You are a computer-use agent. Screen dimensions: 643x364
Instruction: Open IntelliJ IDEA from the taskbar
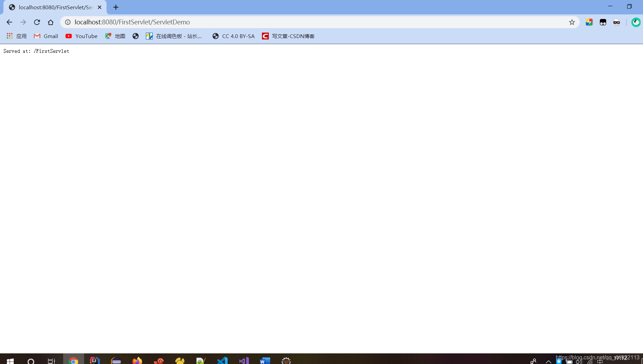click(x=95, y=361)
